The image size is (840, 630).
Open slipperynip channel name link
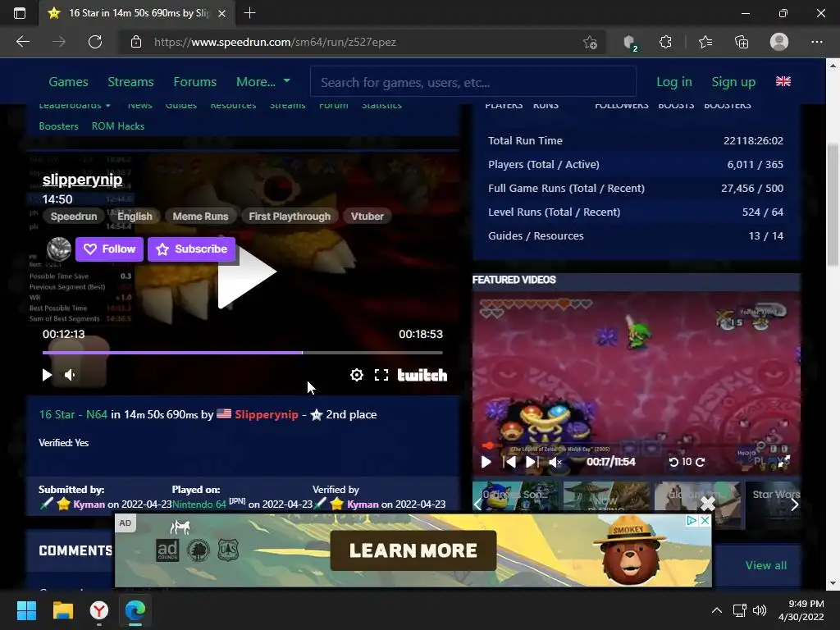pyautogui.click(x=83, y=180)
